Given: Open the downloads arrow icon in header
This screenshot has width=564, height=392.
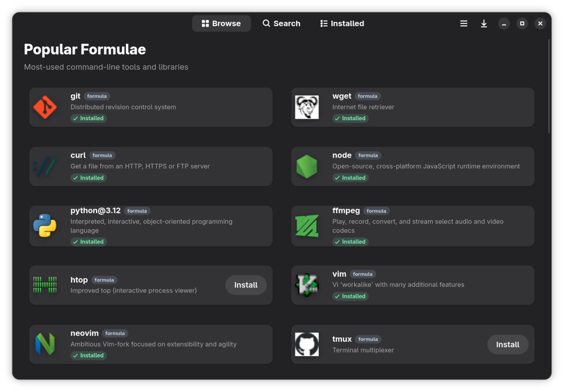Looking at the screenshot, I should click(x=484, y=24).
